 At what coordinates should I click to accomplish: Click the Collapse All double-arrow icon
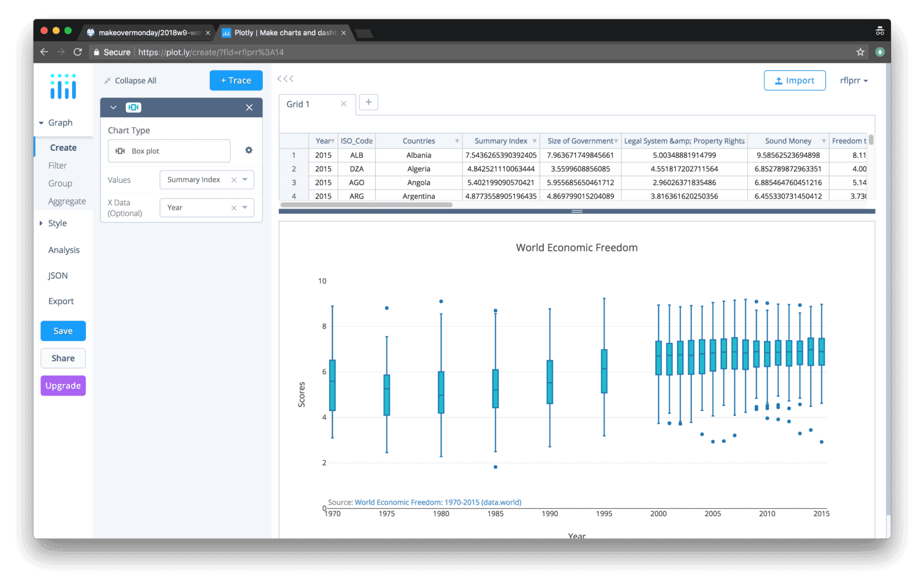point(107,80)
